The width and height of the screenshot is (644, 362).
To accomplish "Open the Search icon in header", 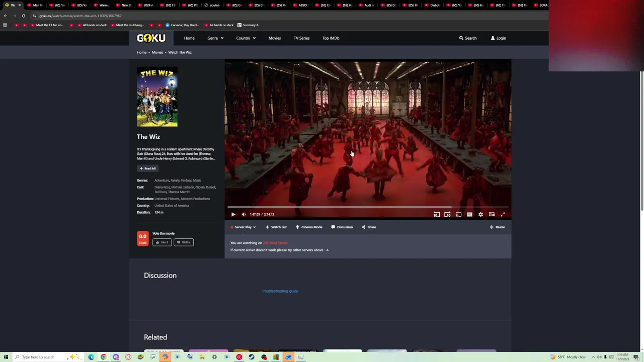I will click(x=467, y=38).
